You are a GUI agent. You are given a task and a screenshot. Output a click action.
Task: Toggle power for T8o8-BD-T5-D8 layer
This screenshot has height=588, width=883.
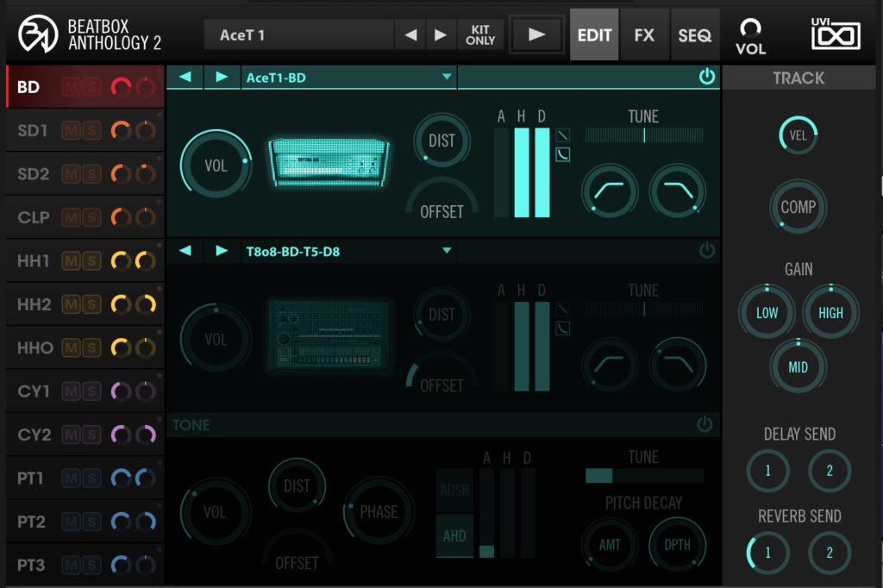click(x=707, y=251)
